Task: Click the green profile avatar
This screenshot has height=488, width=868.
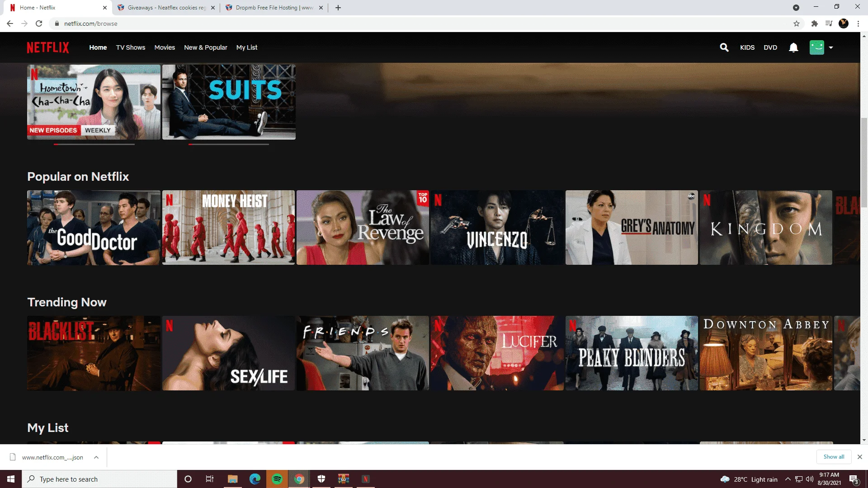Action: [817, 47]
